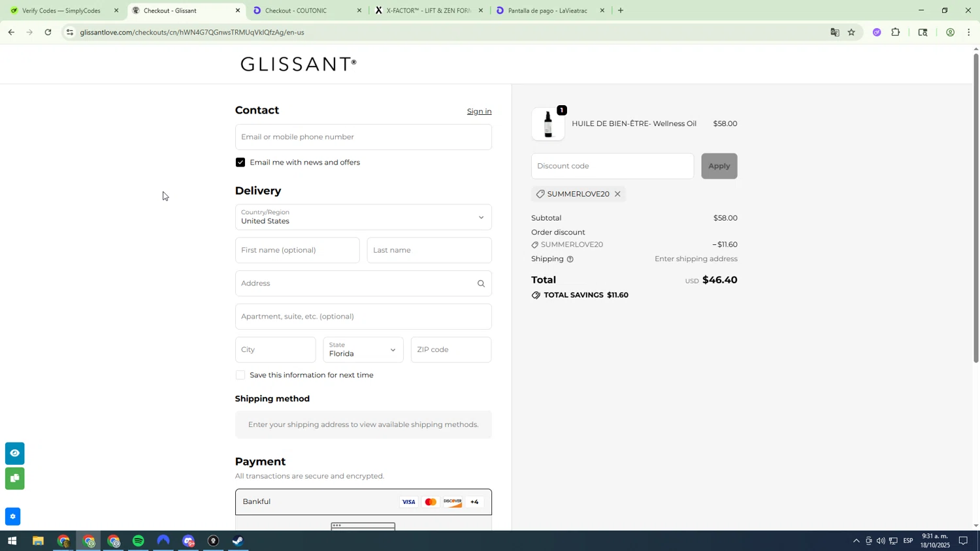Open the translate page icon
The width and height of the screenshot is (980, 551).
point(834,32)
